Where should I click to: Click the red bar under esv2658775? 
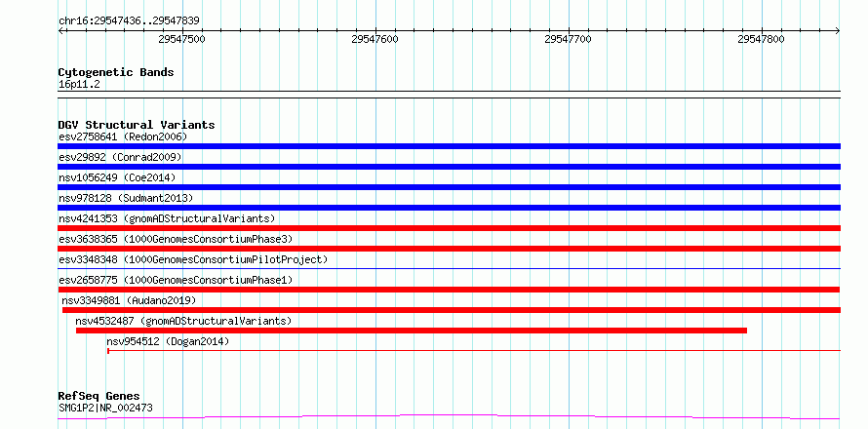click(x=449, y=290)
